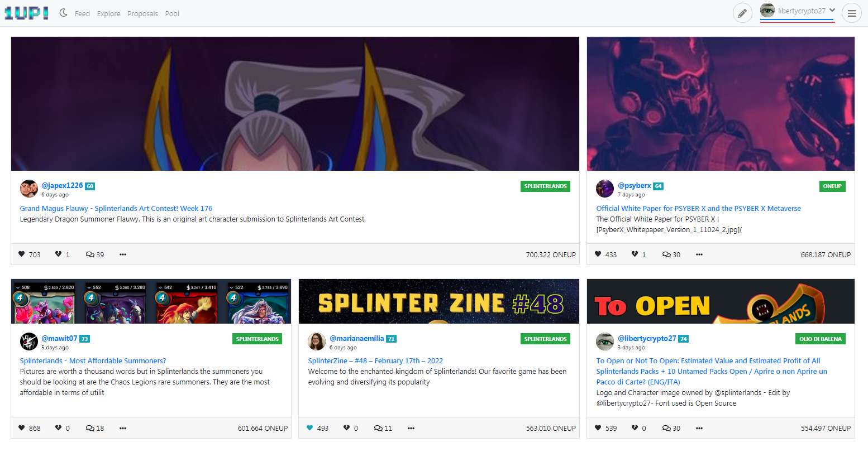Open @marianaemilia profile link

[x=357, y=338]
